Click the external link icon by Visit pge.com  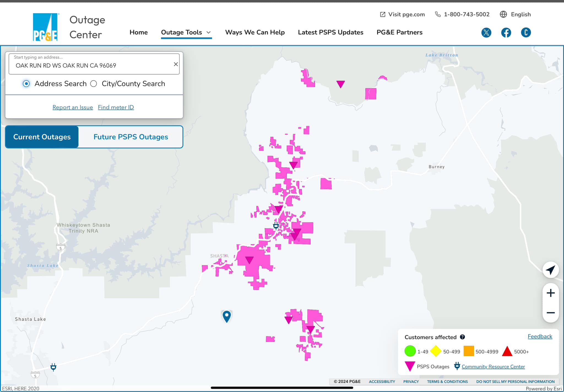[x=383, y=14]
